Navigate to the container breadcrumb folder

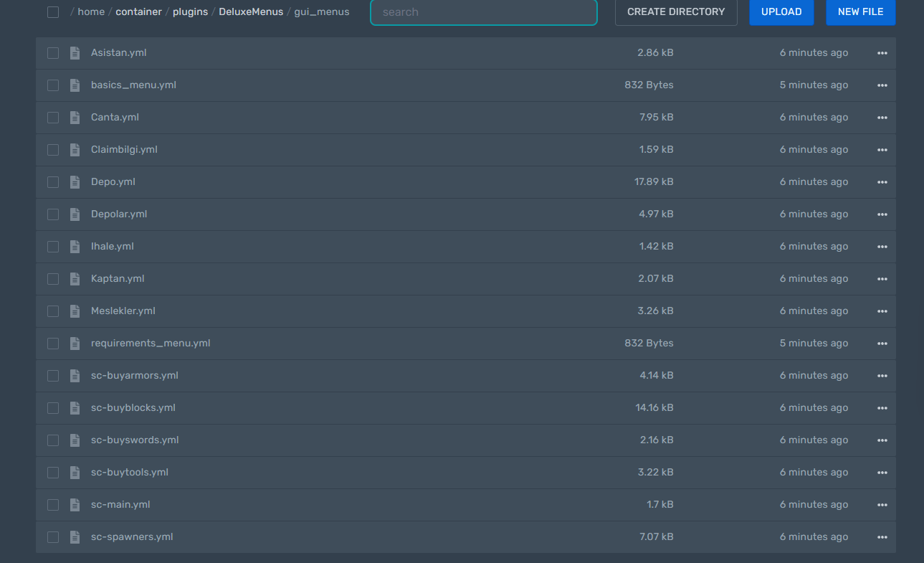tap(138, 12)
